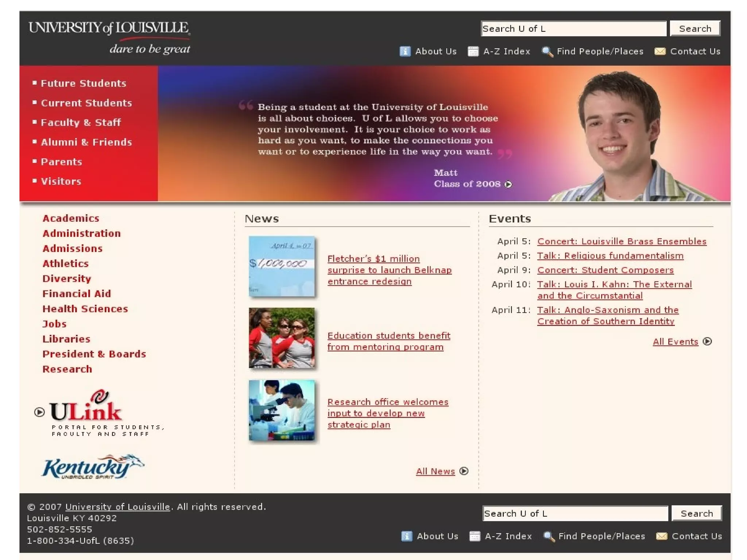Open the Alumni & Friends menu item
This screenshot has height=560, width=747.
86,142
